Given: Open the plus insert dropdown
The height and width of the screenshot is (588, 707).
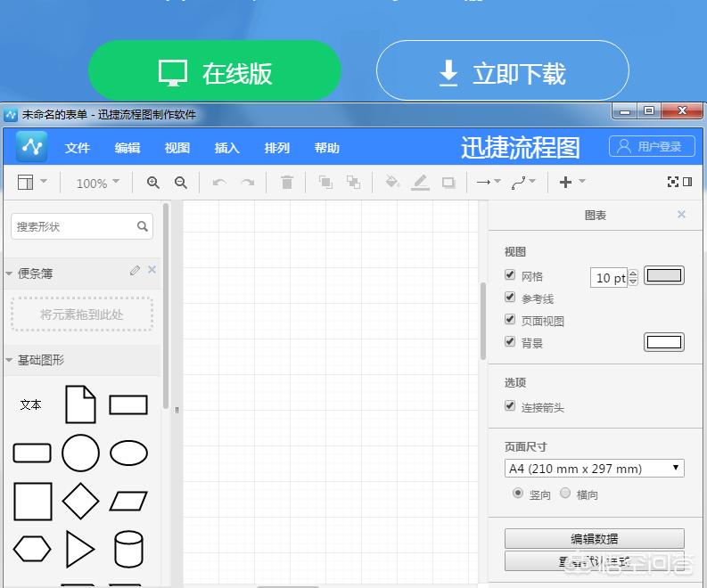Looking at the screenshot, I should pyautogui.click(x=572, y=182).
